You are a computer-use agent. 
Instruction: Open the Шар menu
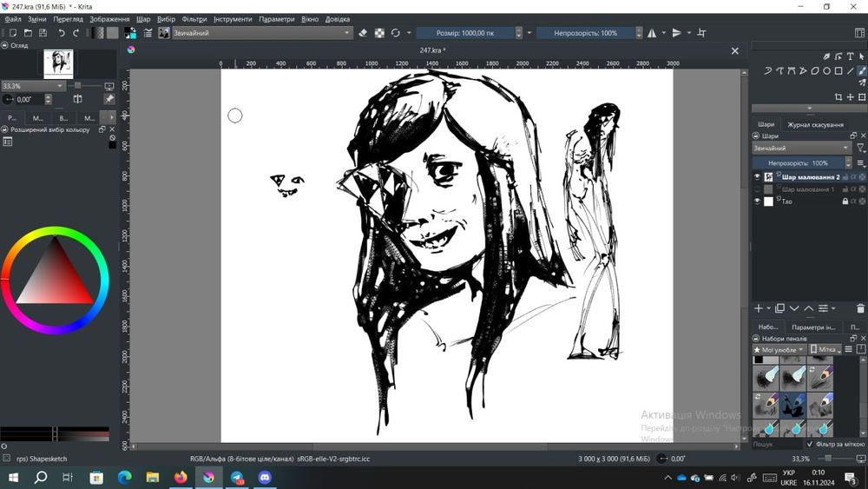(x=143, y=19)
